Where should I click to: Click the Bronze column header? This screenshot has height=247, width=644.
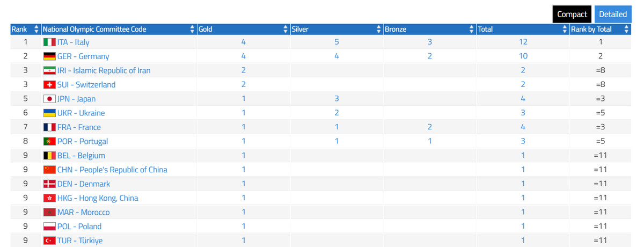pyautogui.click(x=394, y=30)
